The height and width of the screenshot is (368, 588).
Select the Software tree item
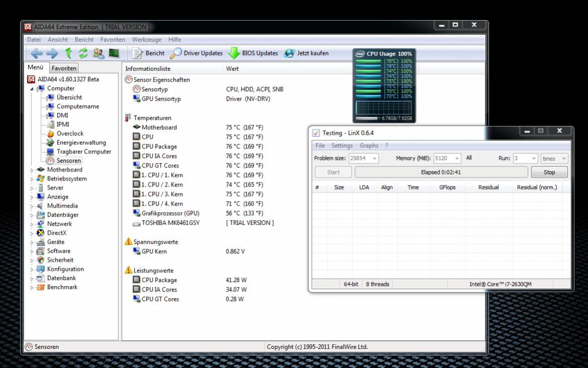pyautogui.click(x=58, y=251)
